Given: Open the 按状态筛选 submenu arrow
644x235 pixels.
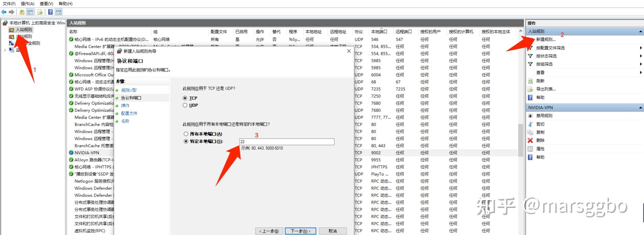Looking at the screenshot, I should [x=641, y=56].
